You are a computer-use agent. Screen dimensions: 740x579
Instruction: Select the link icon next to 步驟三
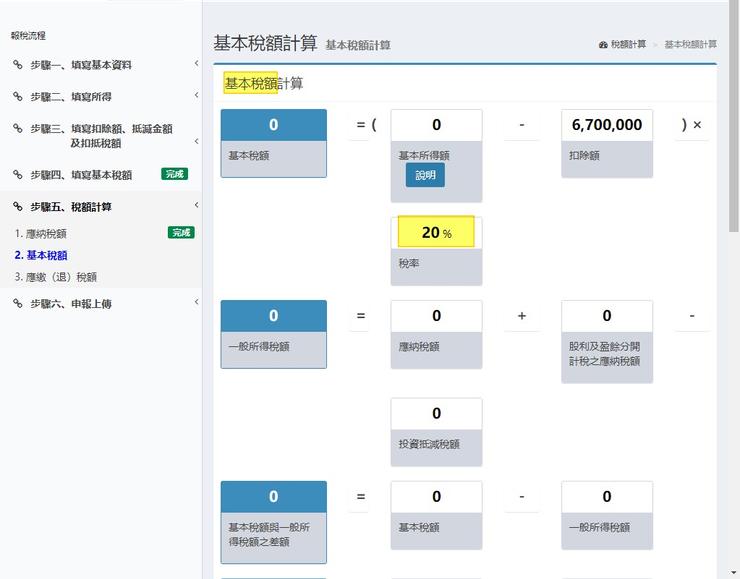click(x=18, y=129)
